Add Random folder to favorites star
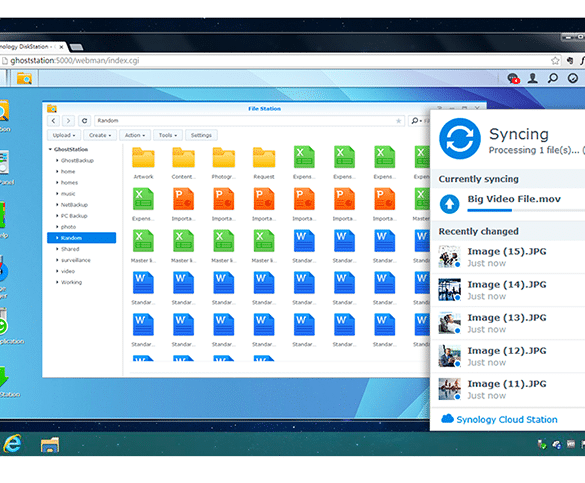Image resolution: width=585 pixels, height=483 pixels. click(x=398, y=121)
